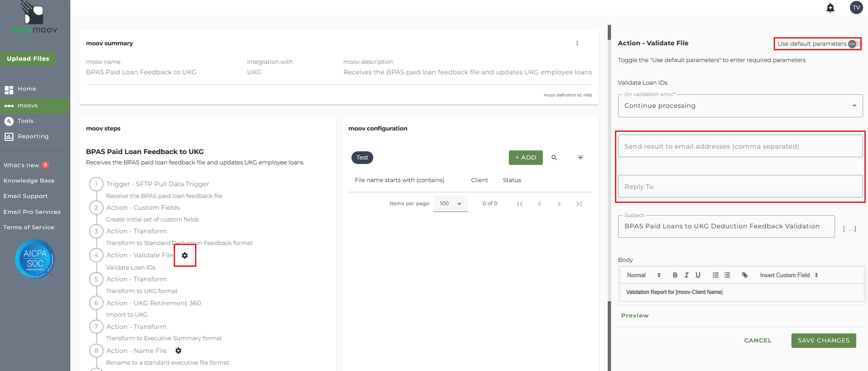Select step 1 circle, SFTP Pull Data Trigger
Screen dimensions: 868x371
[x=96, y=184]
